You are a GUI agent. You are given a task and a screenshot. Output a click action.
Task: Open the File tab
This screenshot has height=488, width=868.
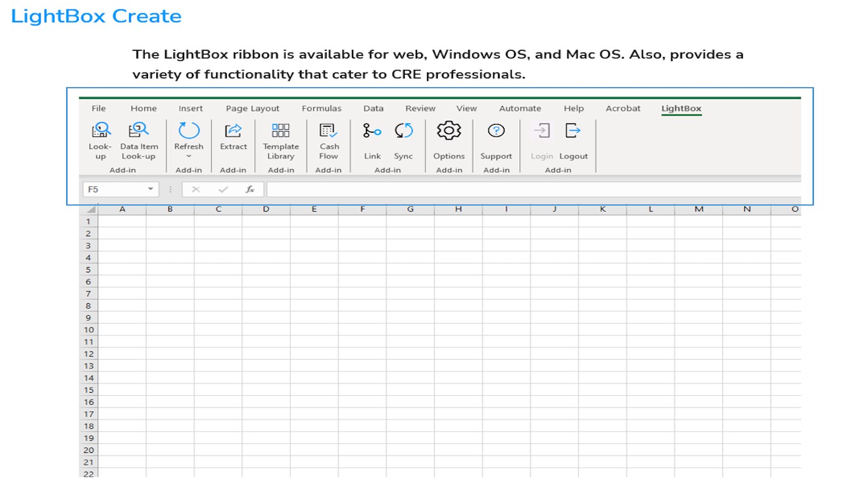click(98, 109)
